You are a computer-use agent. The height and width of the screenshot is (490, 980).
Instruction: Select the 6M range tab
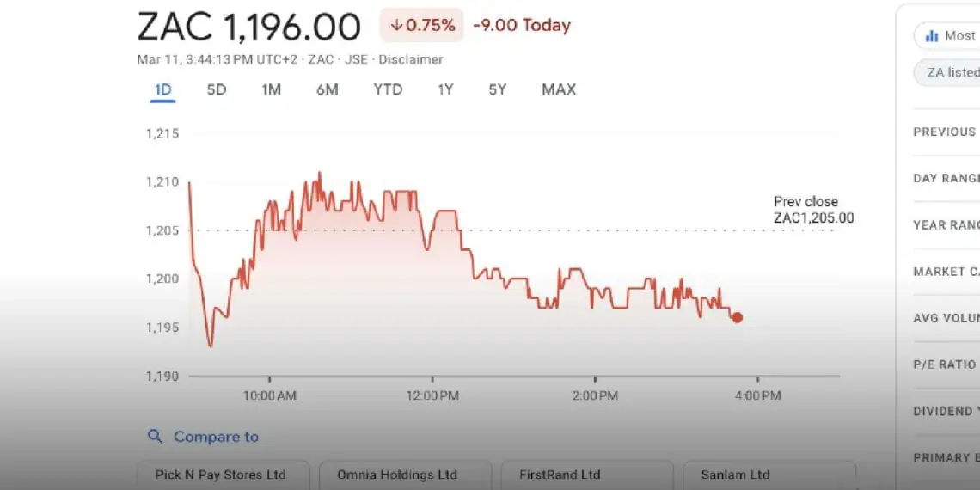pos(327,89)
